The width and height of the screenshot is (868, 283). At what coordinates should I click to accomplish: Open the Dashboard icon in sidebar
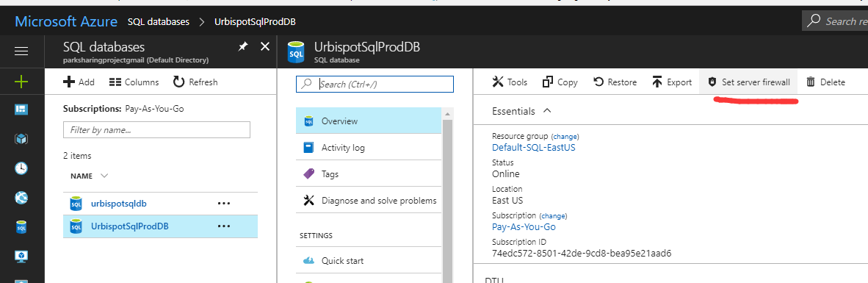click(21, 110)
